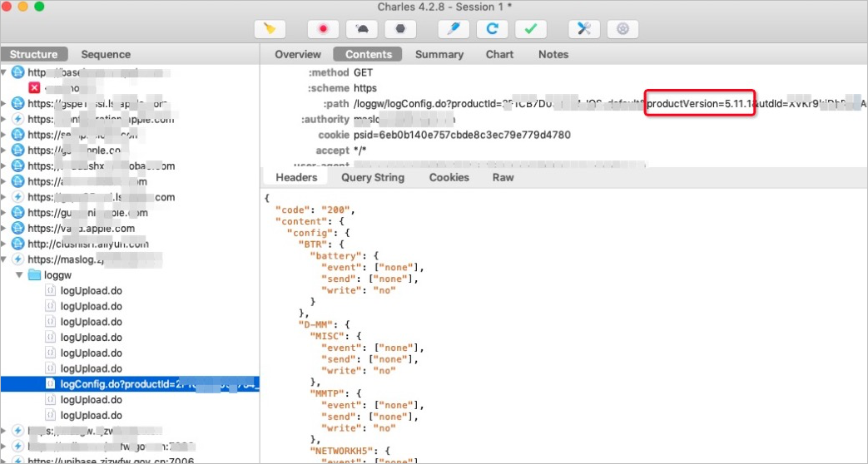Switch to the Structure view
This screenshot has height=464, width=868.
point(34,54)
